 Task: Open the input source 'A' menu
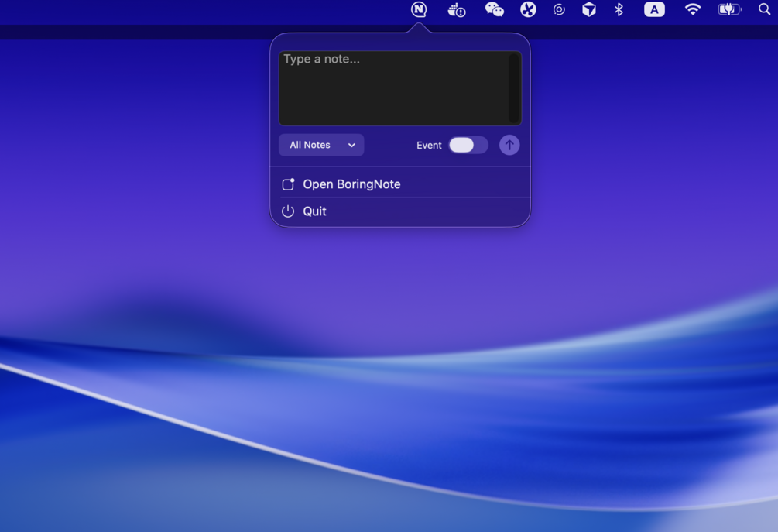(654, 9)
